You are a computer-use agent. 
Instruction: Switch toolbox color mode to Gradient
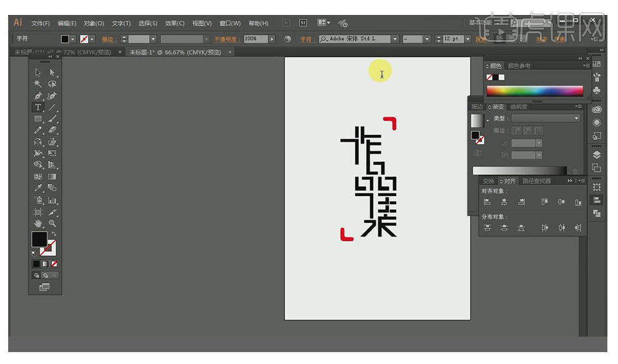click(45, 264)
